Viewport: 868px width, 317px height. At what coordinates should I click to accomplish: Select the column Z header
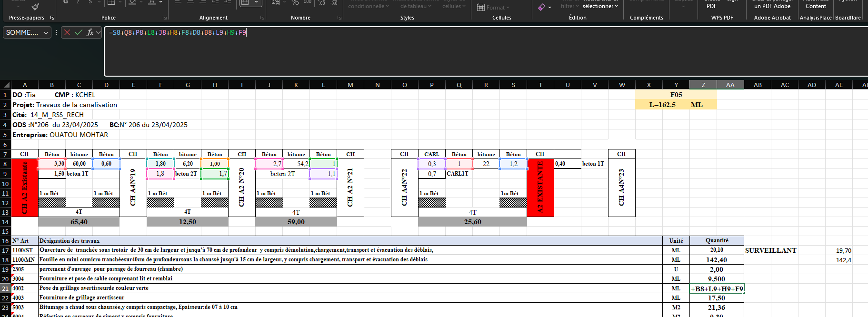point(703,85)
